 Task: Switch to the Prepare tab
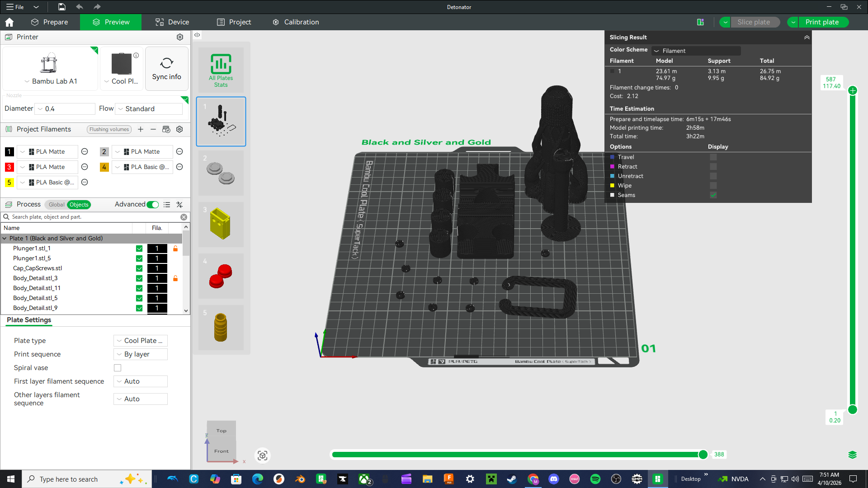(50, 22)
